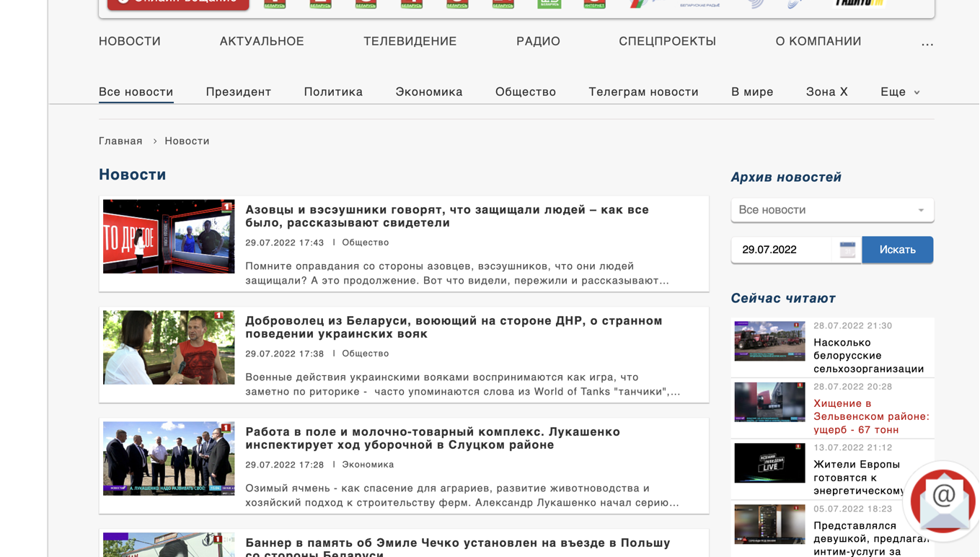Select summary text starting Военные действия
980x557 pixels.
(x=463, y=385)
